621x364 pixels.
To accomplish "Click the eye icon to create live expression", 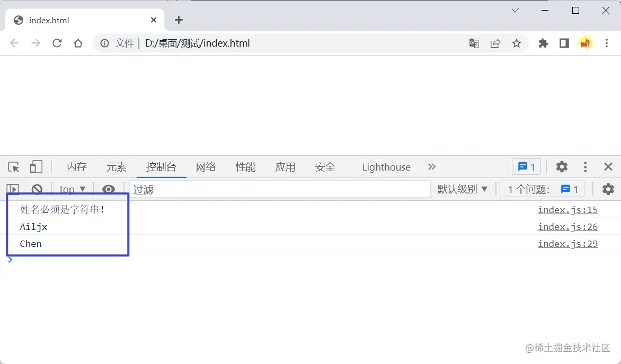I will point(109,189).
